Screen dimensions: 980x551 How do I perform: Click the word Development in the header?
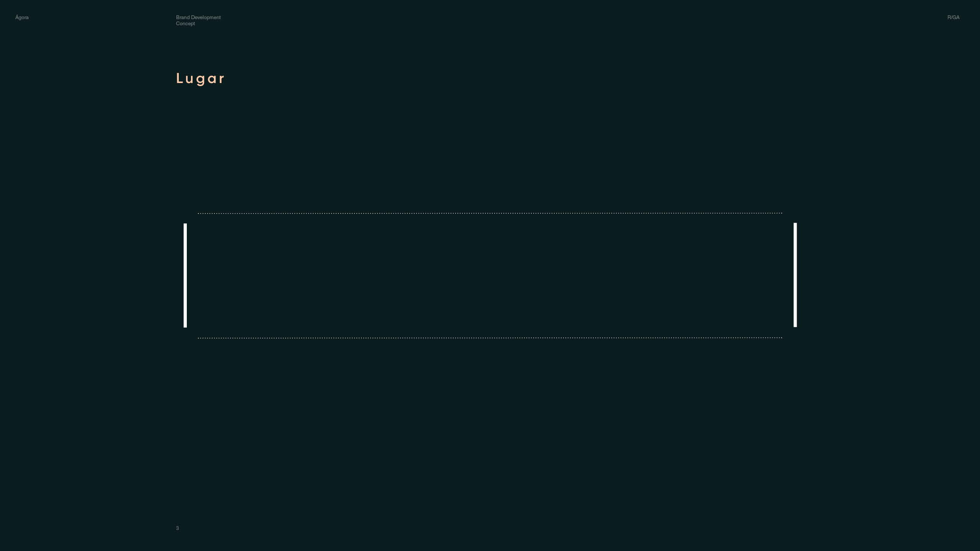pyautogui.click(x=206, y=17)
